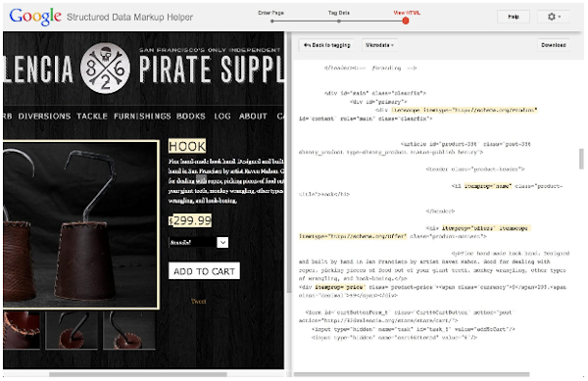Screen dimensions: 588x381
Task: Click the highlighted 299.99 price
Action: pos(192,220)
